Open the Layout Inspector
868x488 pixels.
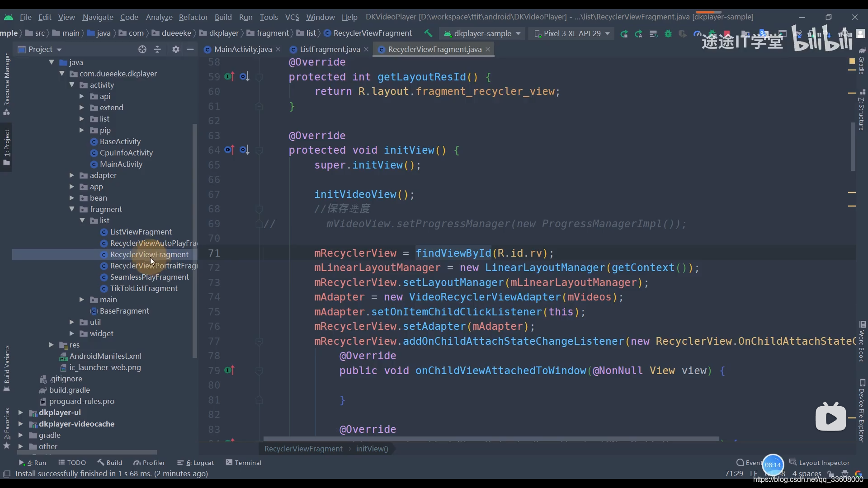pyautogui.click(x=820, y=463)
